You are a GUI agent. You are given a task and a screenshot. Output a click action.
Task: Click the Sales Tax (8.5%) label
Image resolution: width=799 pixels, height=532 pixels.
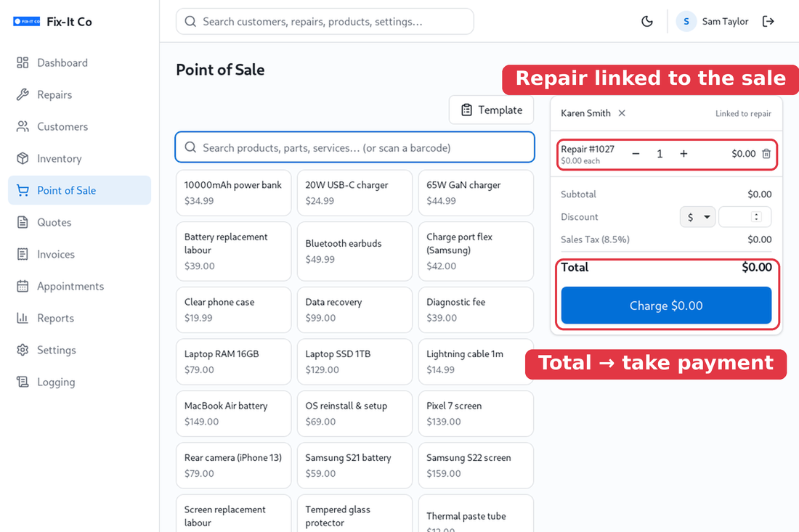[595, 240]
